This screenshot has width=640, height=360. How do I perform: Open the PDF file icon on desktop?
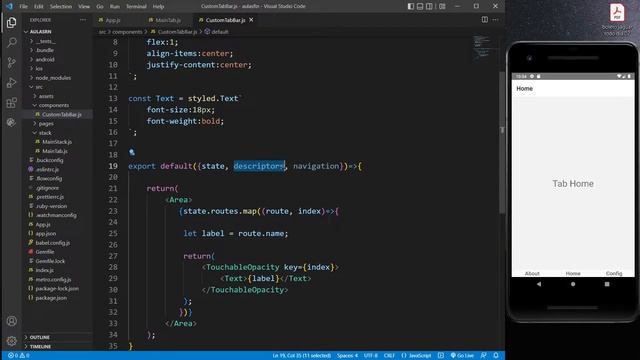click(x=617, y=19)
